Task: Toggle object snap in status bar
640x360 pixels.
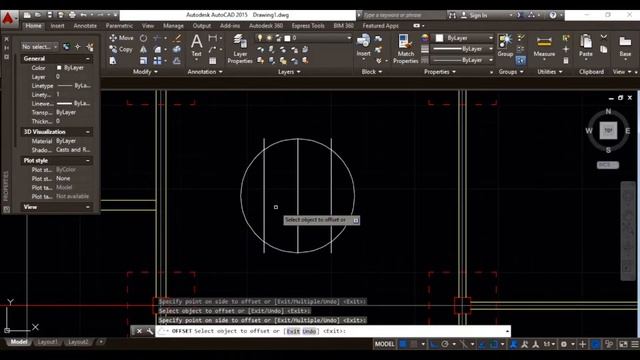Action: click(493, 344)
